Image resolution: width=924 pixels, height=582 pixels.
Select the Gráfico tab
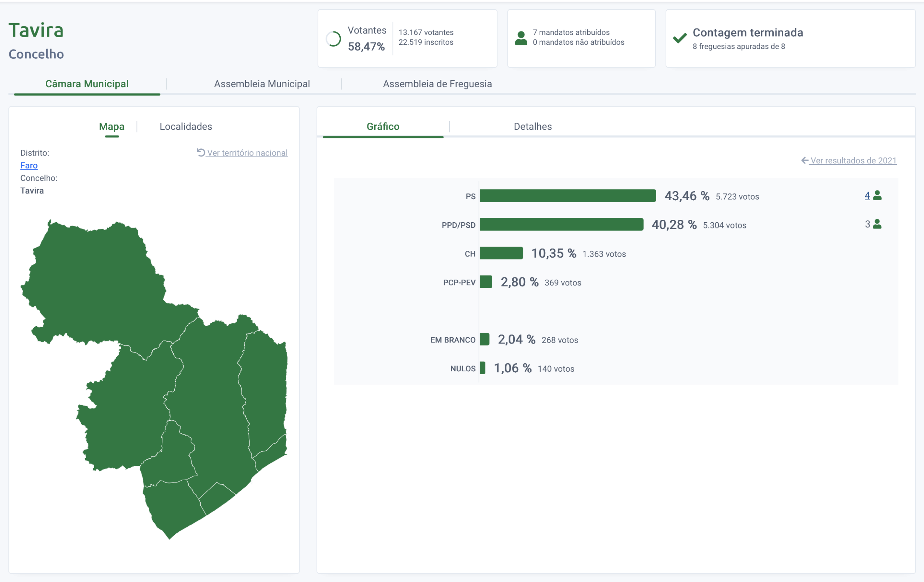pyautogui.click(x=383, y=126)
